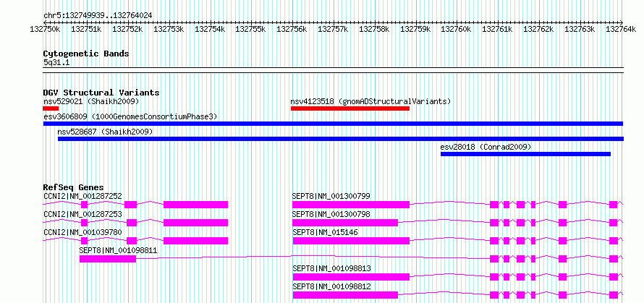Open variant label nsv528687 (Shaikh2009)
This screenshot has width=644, height=303.
(x=105, y=132)
